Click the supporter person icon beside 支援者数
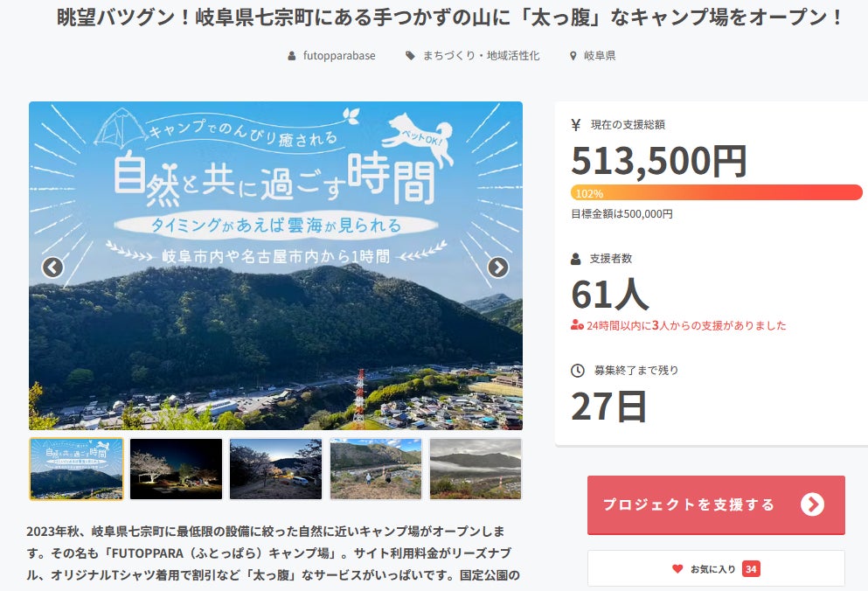Image resolution: width=868 pixels, height=591 pixels. 576,259
